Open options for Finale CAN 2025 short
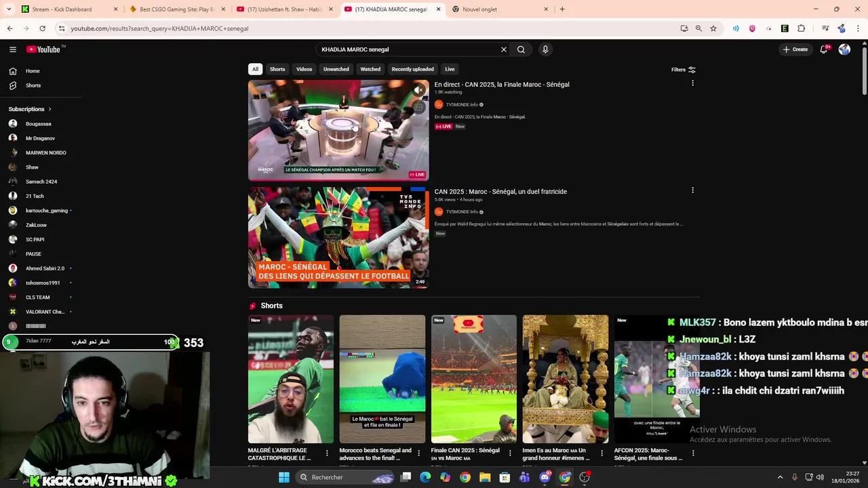 tap(510, 453)
